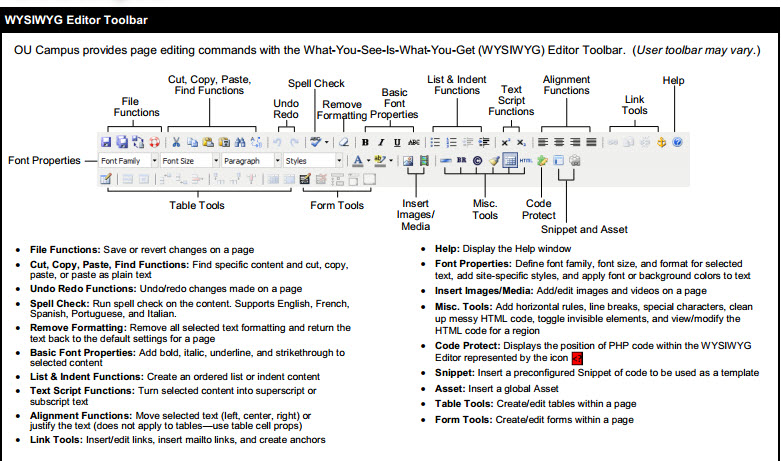Screen dimensions: 781x461
Task: Click the Insert Image icon
Action: pos(408,161)
